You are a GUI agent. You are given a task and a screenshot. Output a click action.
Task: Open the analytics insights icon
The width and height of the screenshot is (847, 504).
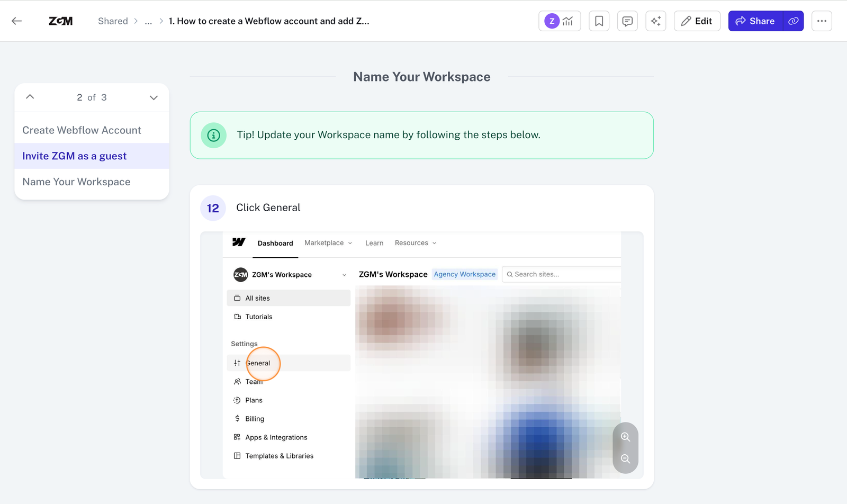click(x=567, y=21)
